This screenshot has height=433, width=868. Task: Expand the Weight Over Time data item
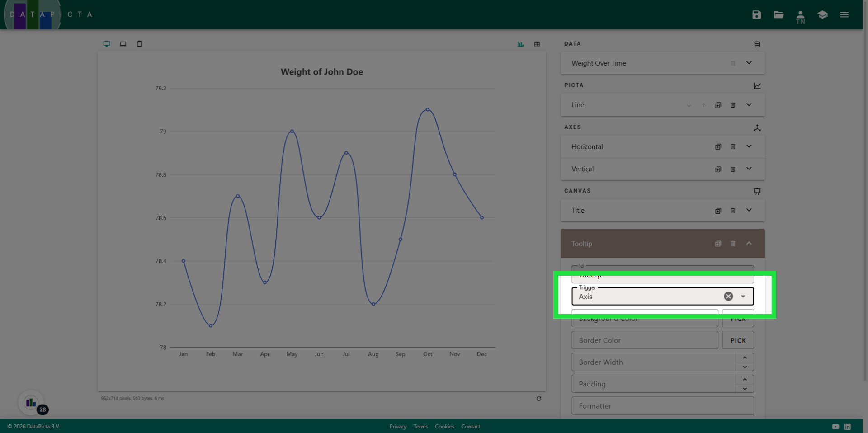749,63
